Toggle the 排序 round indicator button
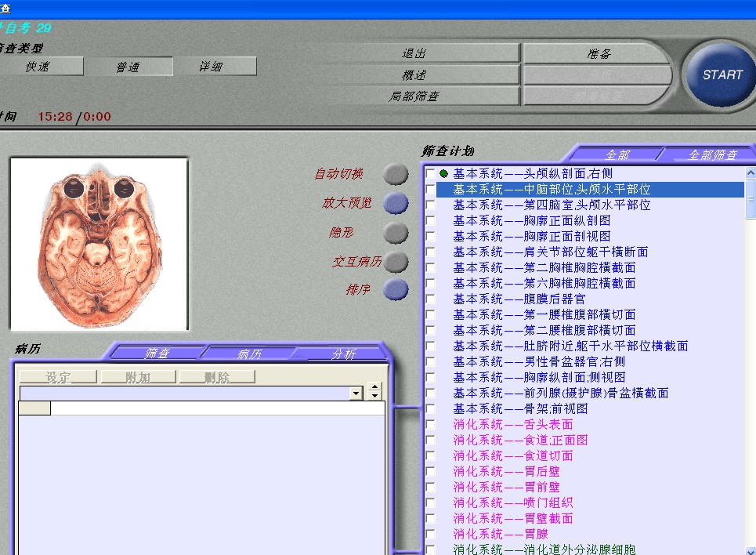The width and height of the screenshot is (756, 555). point(396,290)
